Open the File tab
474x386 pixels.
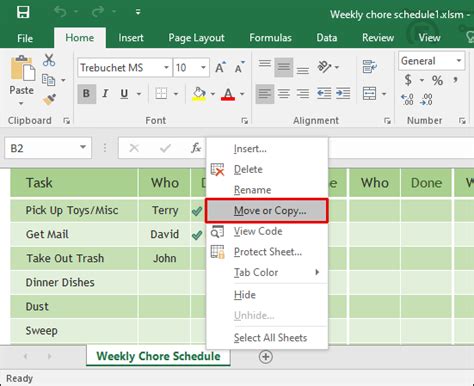click(x=25, y=38)
